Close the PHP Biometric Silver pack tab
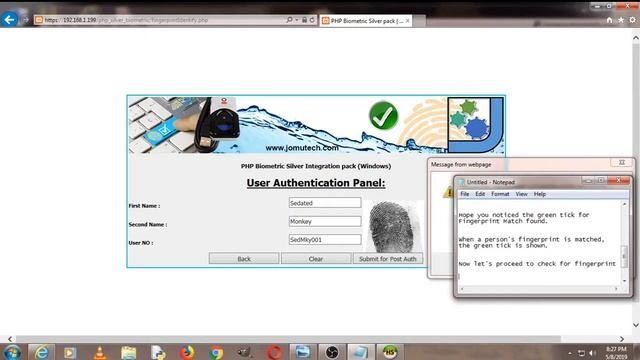This screenshot has height=360, width=640. coord(407,20)
